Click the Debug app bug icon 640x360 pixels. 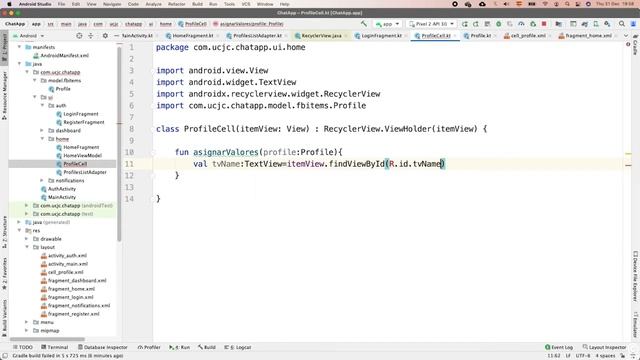point(498,24)
